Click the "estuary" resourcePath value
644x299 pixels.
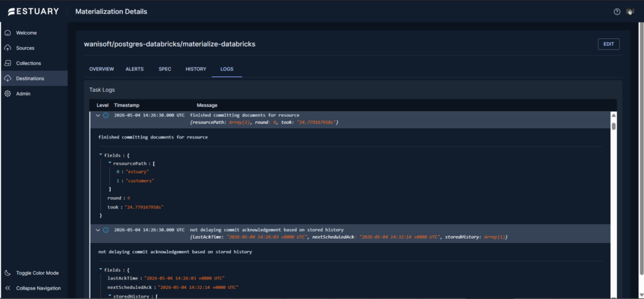(x=137, y=172)
